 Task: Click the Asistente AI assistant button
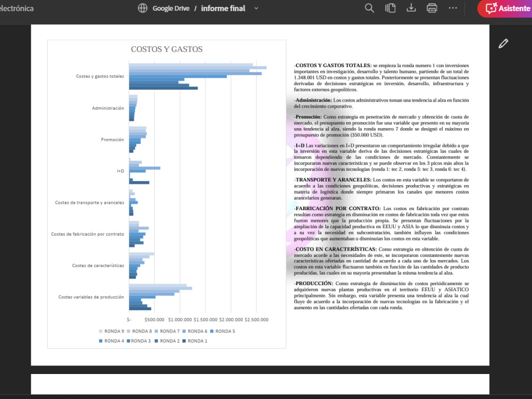coord(505,8)
